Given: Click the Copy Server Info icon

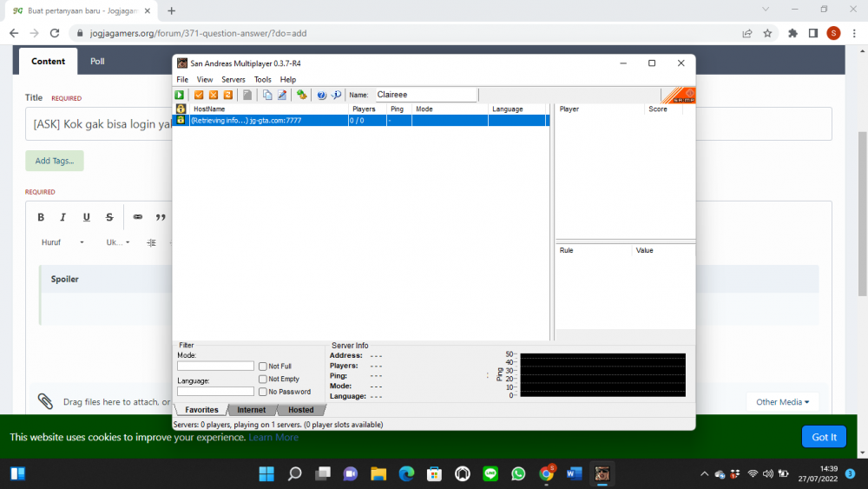Looking at the screenshot, I should [x=267, y=95].
